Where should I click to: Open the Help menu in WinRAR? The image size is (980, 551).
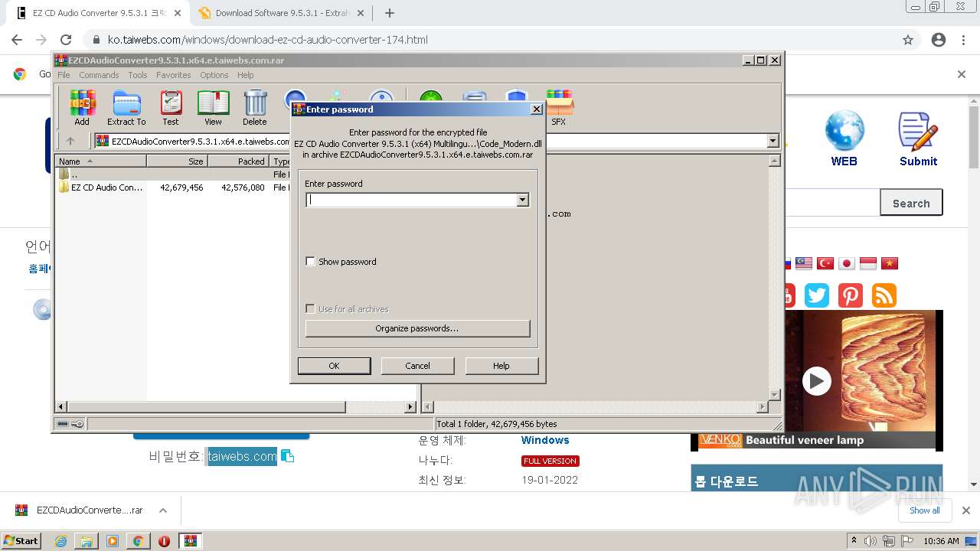point(245,75)
